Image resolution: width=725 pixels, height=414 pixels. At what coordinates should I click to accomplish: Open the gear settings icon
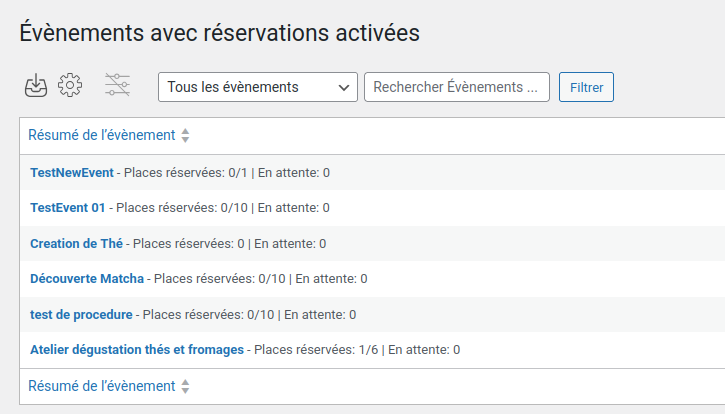tap(70, 86)
